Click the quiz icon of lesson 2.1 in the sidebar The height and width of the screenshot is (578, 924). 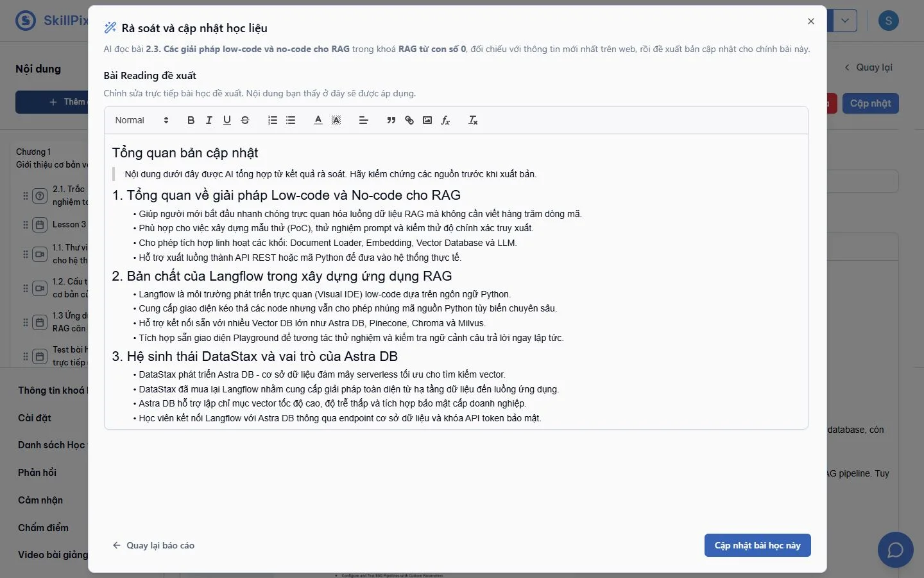(x=40, y=195)
